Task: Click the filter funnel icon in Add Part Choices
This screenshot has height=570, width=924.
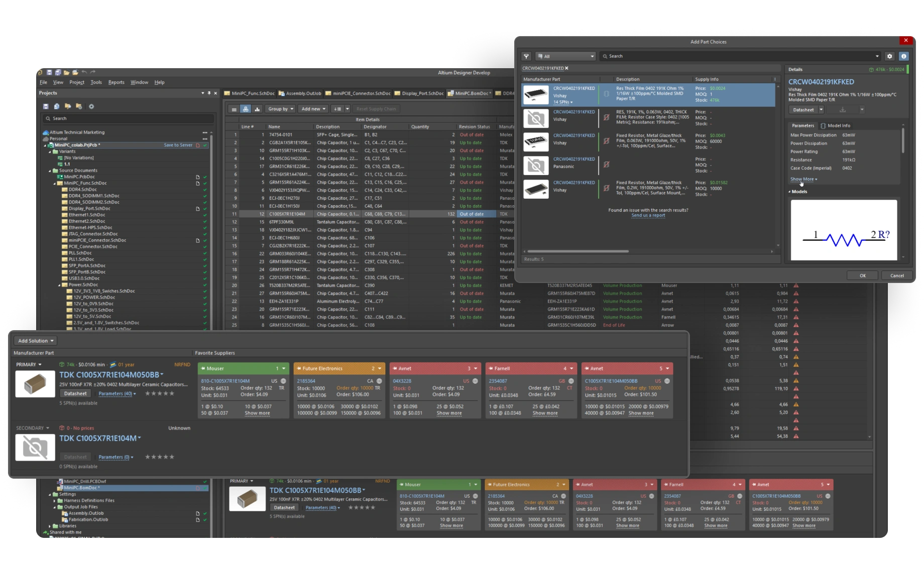Action: point(526,56)
